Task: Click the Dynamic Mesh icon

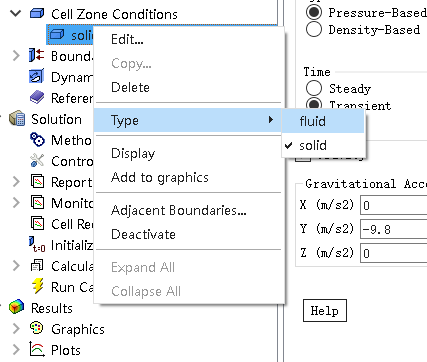Action: [37, 76]
